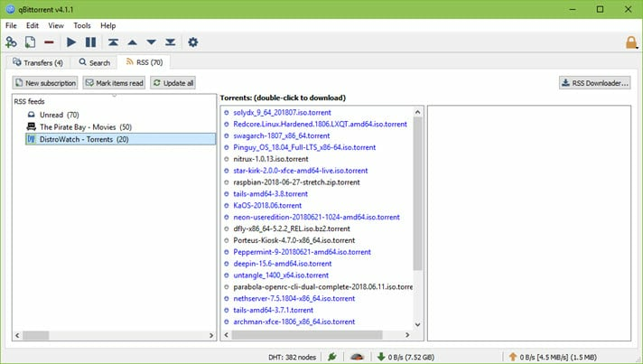Open the Edit menu
The height and width of the screenshot is (364, 643).
pyautogui.click(x=33, y=25)
